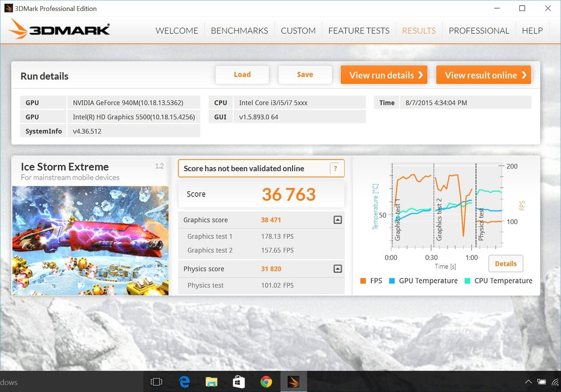Go to FEATURE TESTS tab
561x392 pixels.
click(x=359, y=31)
